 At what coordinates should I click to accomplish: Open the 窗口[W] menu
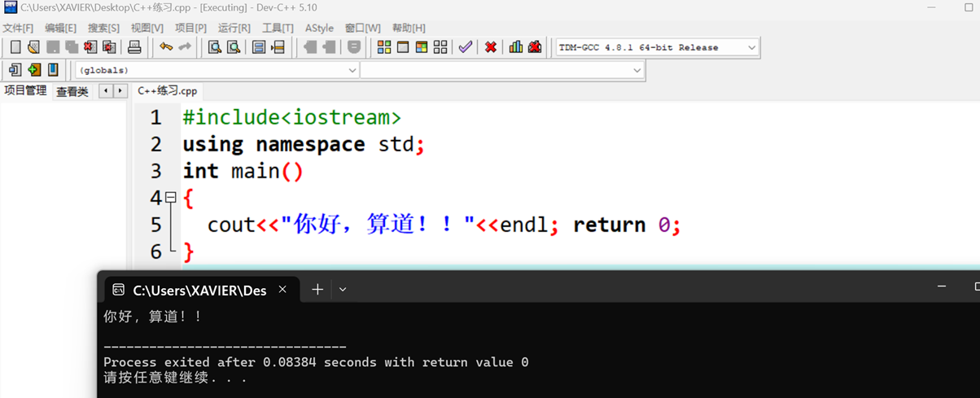coord(362,28)
